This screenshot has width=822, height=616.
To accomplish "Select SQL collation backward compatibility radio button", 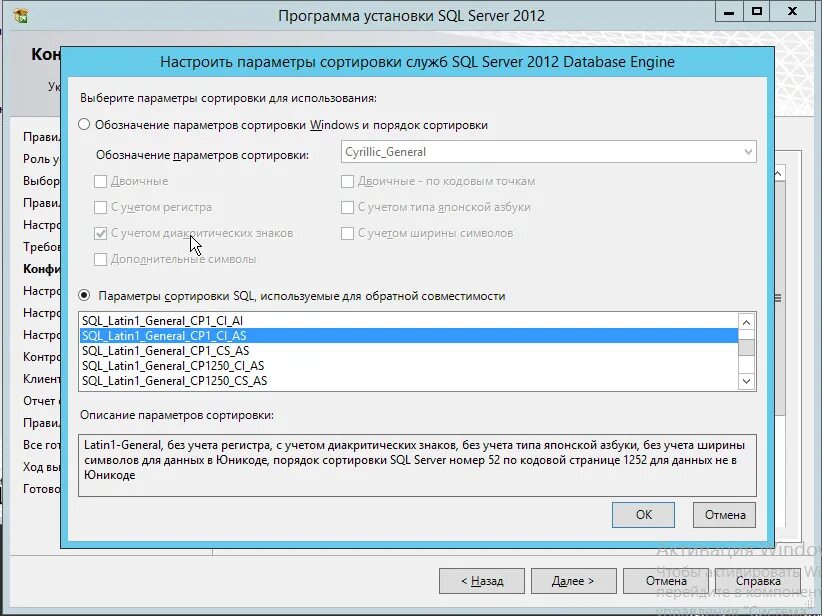I will [x=84, y=295].
